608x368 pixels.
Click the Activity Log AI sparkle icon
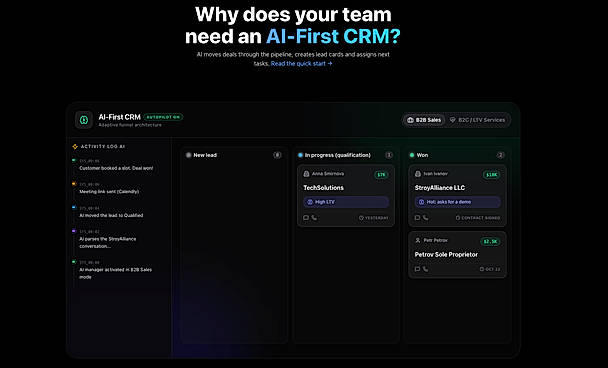(75, 147)
